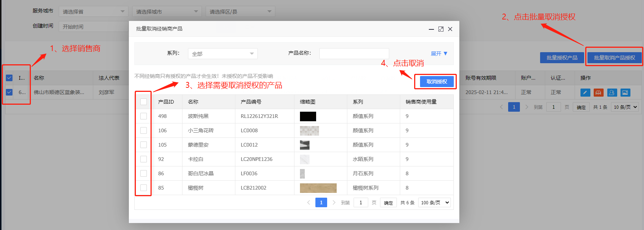
Task: Open the 请选择省 province dropdown
Action: 93,12
